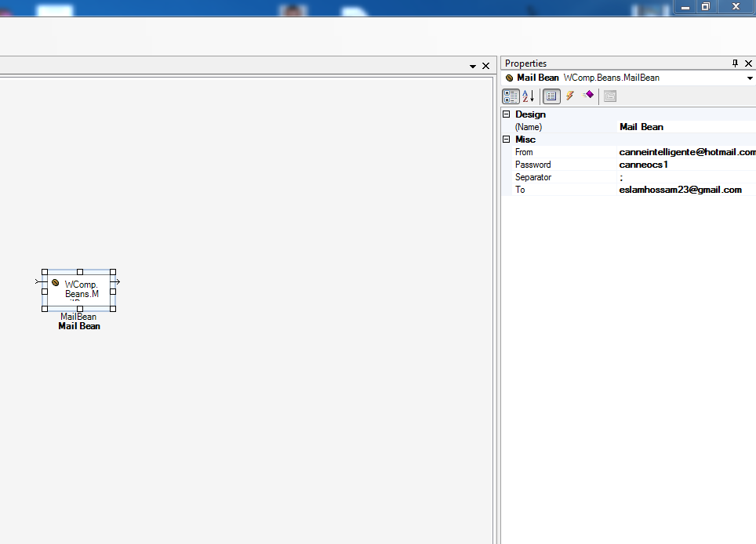Click the greyed Property Pages icon
The image size is (756, 544).
(610, 96)
